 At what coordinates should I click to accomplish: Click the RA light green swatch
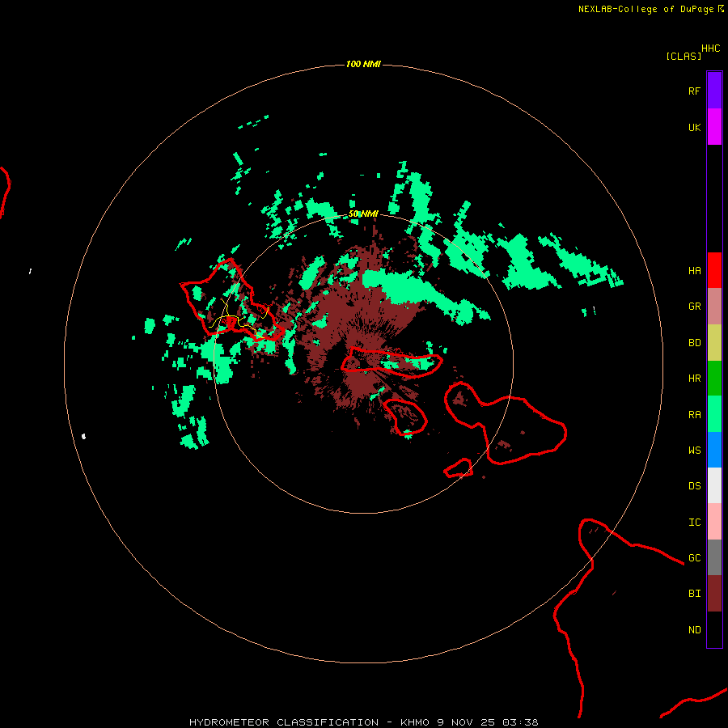[714, 414]
